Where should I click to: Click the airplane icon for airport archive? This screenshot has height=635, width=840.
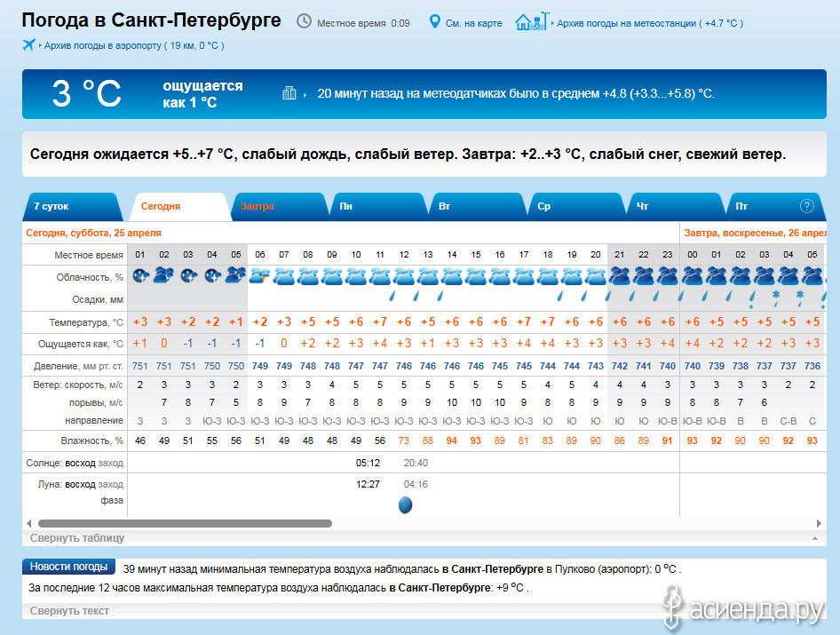tap(28, 44)
